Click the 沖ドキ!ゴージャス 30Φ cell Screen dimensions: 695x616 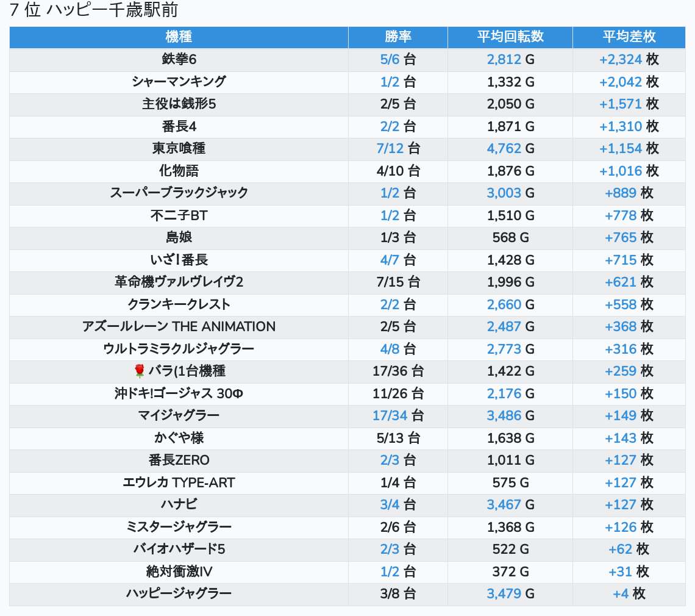pyautogui.click(x=179, y=393)
